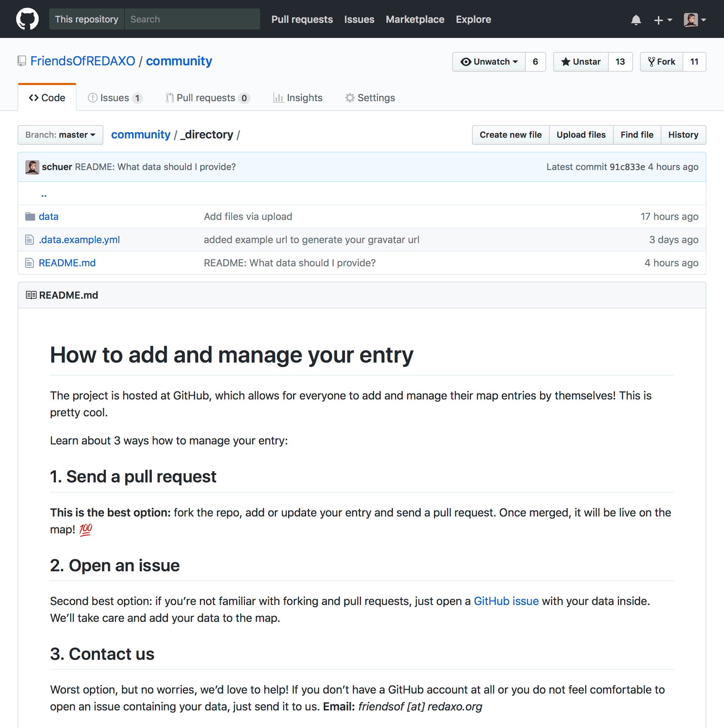The height and width of the screenshot is (728, 724).
Task: Click the email 'friendsof [at] redaxo.org'
Action: [x=420, y=707]
